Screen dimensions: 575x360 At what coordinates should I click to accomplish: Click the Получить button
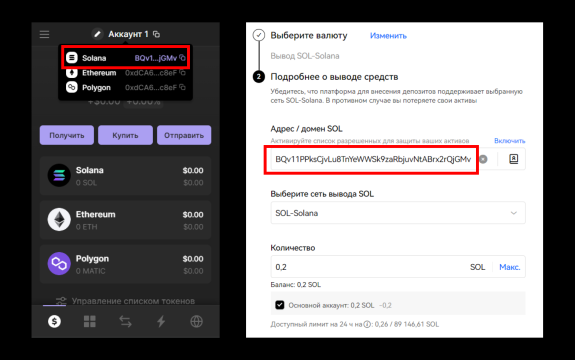(67, 135)
